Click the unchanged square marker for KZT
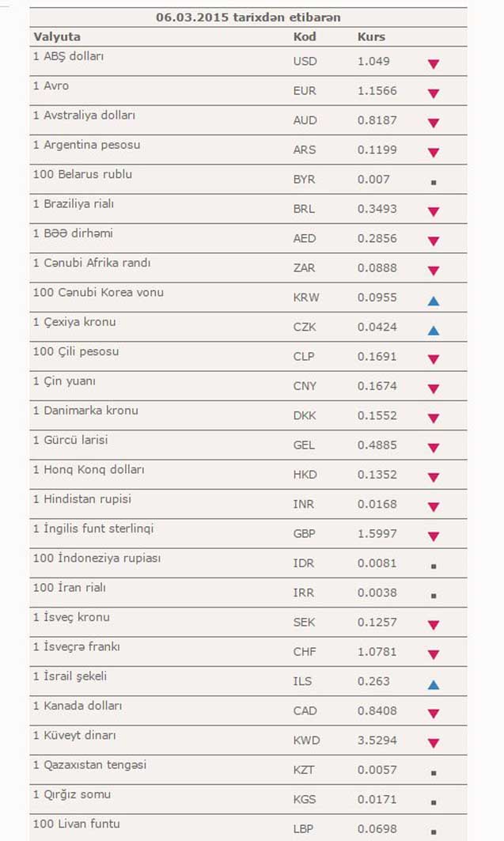This screenshot has height=841, width=504. tap(434, 773)
